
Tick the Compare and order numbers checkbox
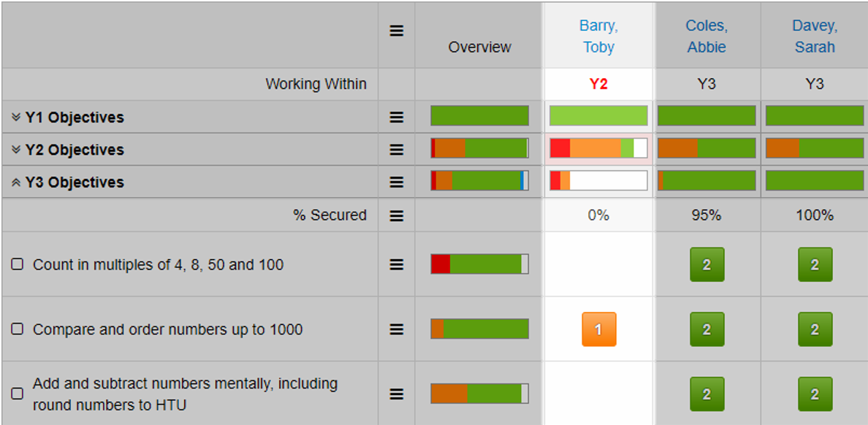coord(18,329)
